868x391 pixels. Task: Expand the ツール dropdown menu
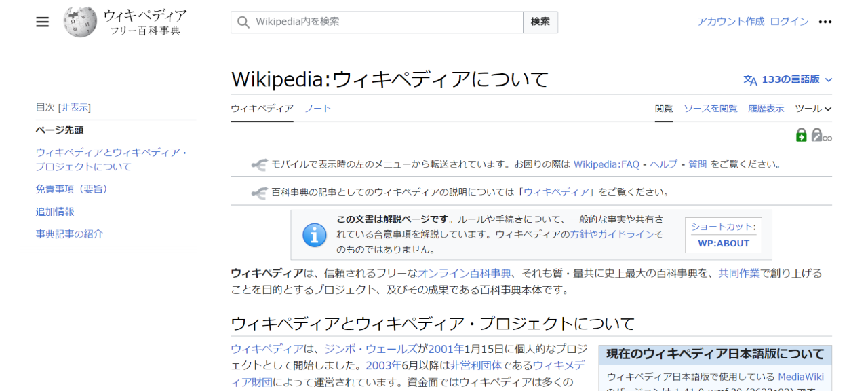coord(813,109)
